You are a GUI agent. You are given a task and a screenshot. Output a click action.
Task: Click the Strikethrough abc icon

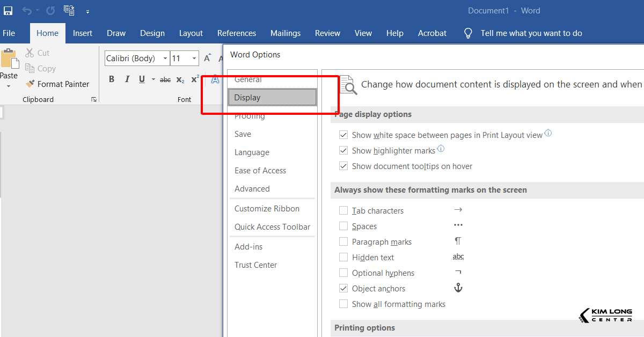tap(165, 79)
